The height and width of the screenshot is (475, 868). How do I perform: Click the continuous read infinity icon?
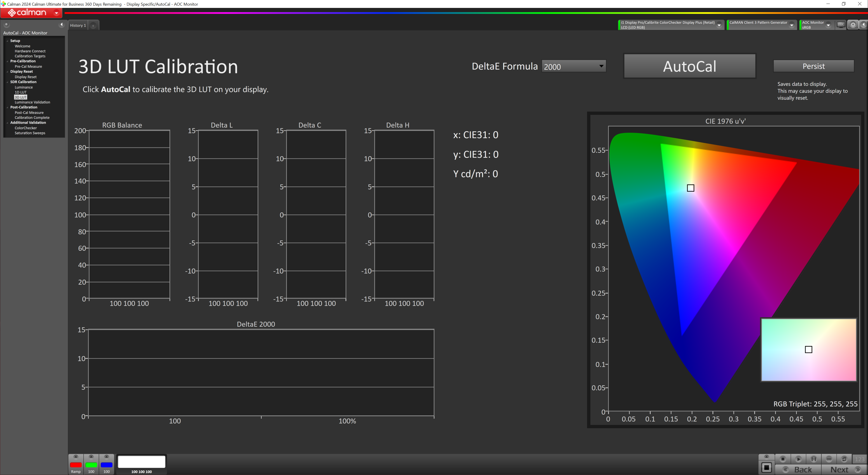[829, 459]
